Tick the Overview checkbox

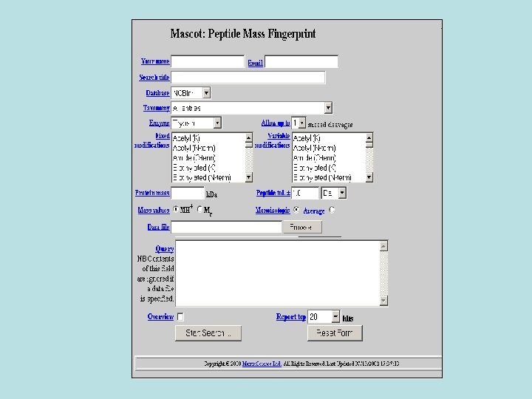click(x=180, y=316)
